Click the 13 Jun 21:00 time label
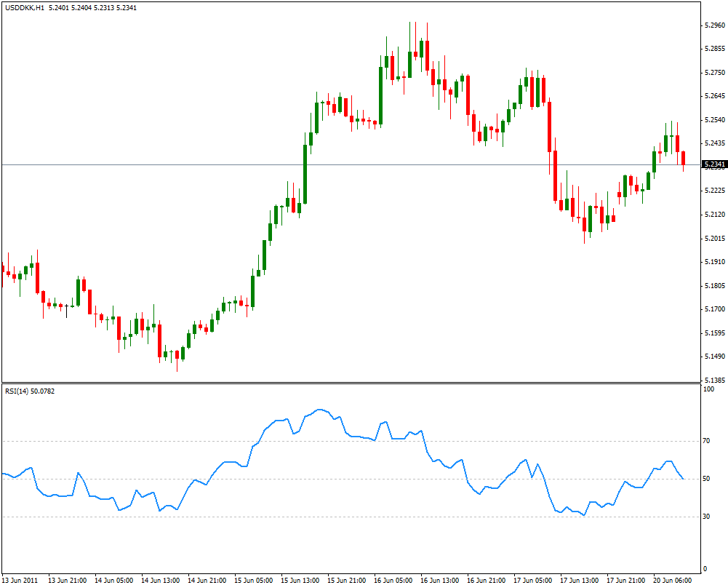The width and height of the screenshot is (728, 585). [68, 581]
